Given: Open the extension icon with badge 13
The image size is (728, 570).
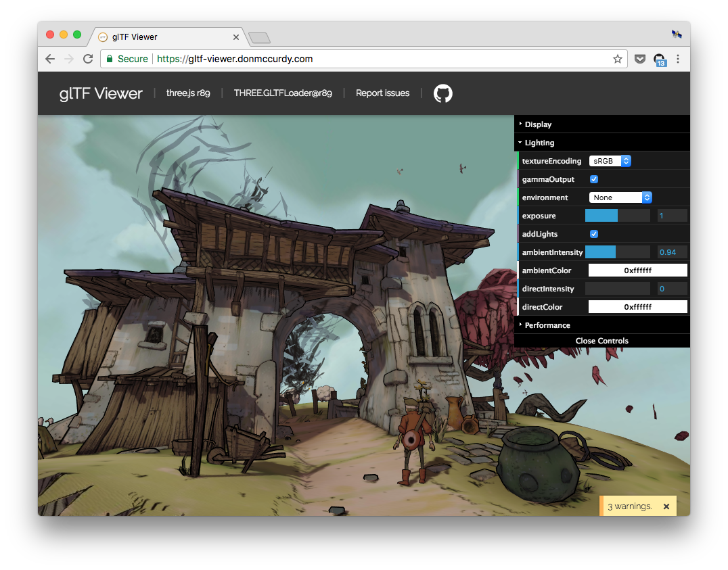Looking at the screenshot, I should [659, 60].
